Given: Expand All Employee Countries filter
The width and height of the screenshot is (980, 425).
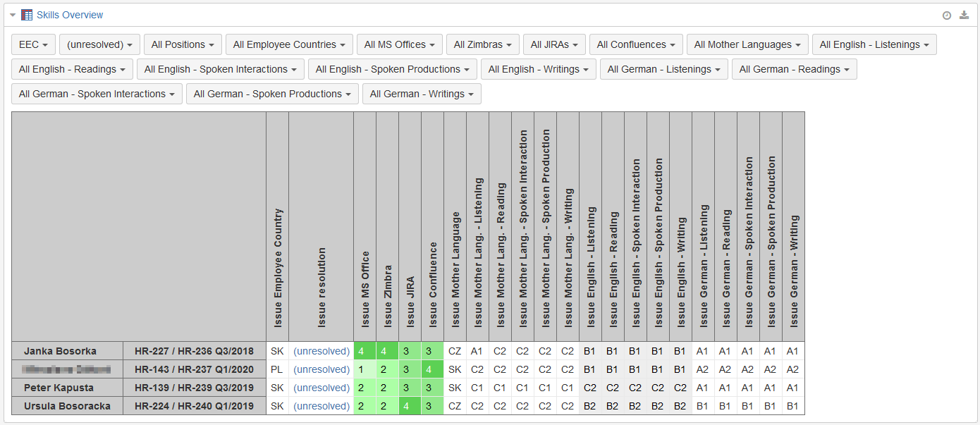Looking at the screenshot, I should (289, 44).
